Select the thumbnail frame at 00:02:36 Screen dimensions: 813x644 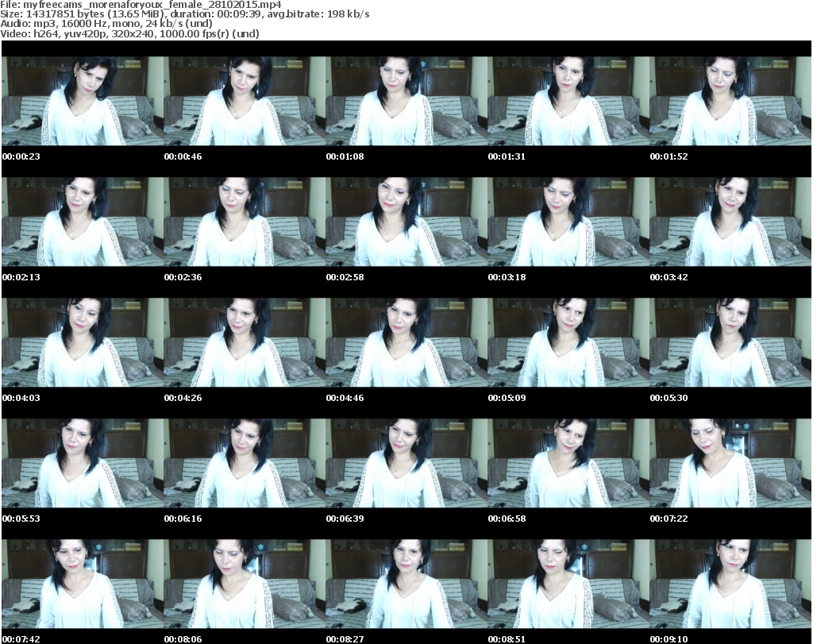point(245,222)
